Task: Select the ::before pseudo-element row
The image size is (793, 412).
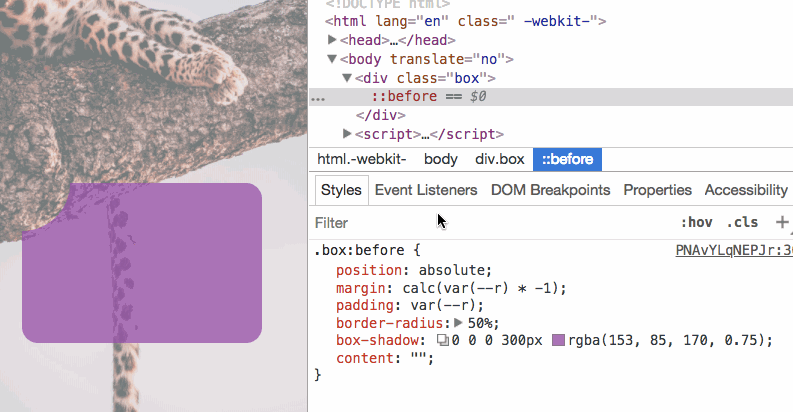Action: click(x=551, y=97)
